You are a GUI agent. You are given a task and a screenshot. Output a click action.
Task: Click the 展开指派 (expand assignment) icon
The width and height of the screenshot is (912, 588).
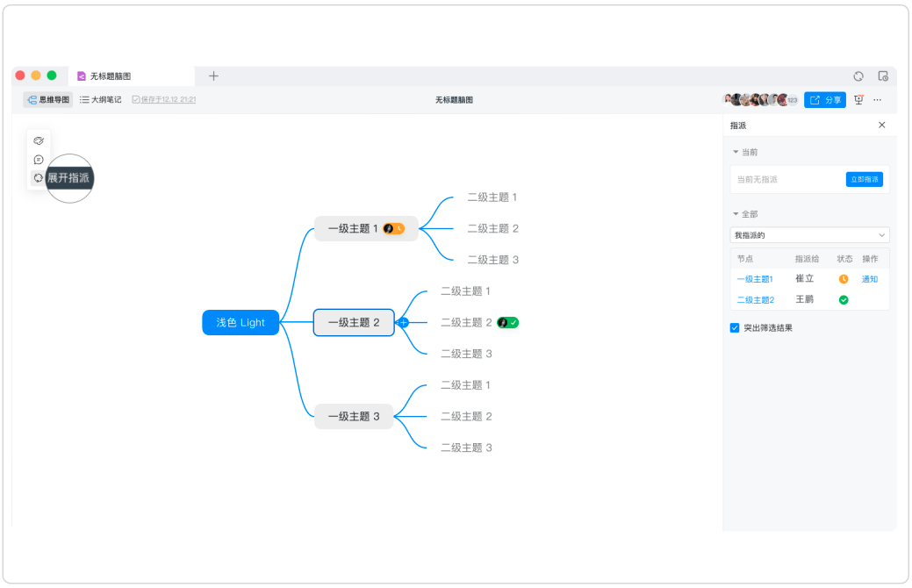(39, 177)
